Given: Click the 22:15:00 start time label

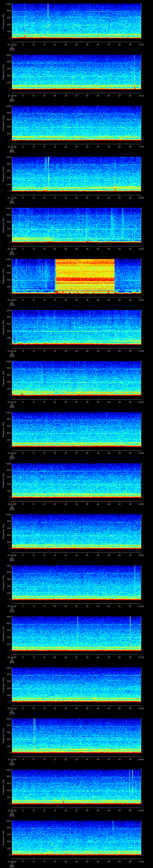Looking at the screenshot, I should pyautogui.click(x=12, y=96).
